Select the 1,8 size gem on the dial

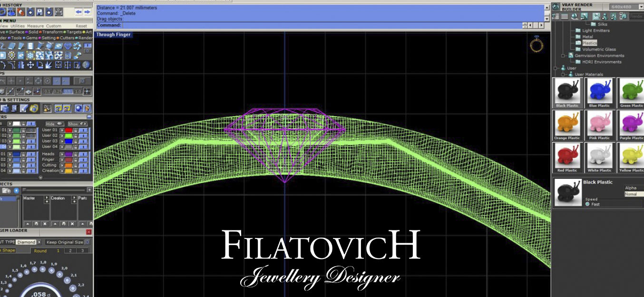coord(43,268)
